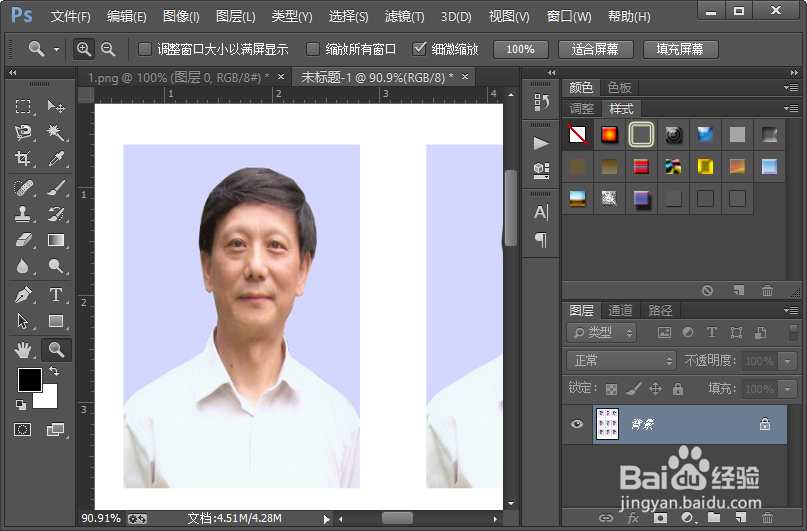Viewport: 807px width, 531px height.
Task: Select the Dodge tool
Action: pos(56,266)
